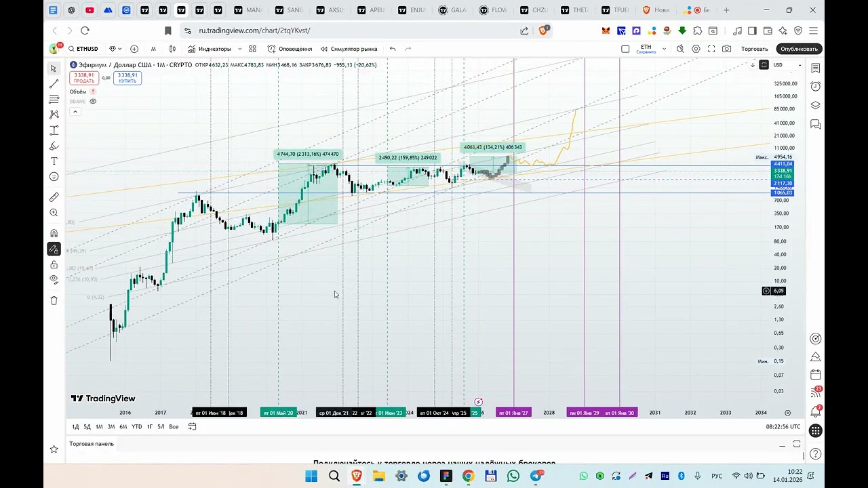Undo the last chart action
Image resolution: width=868 pixels, height=488 pixels.
pyautogui.click(x=393, y=49)
